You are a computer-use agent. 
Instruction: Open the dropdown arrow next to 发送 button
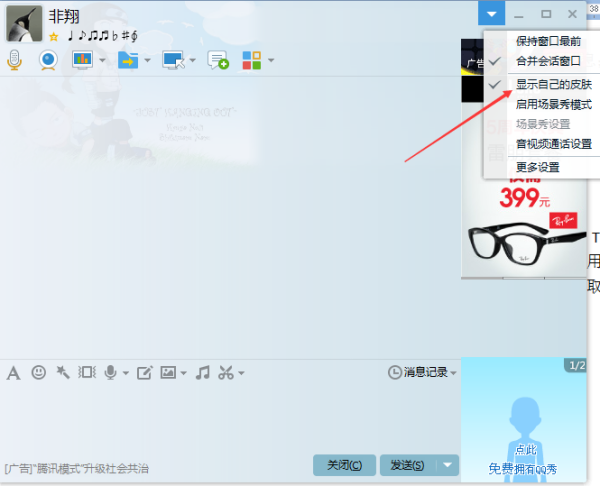pos(448,465)
